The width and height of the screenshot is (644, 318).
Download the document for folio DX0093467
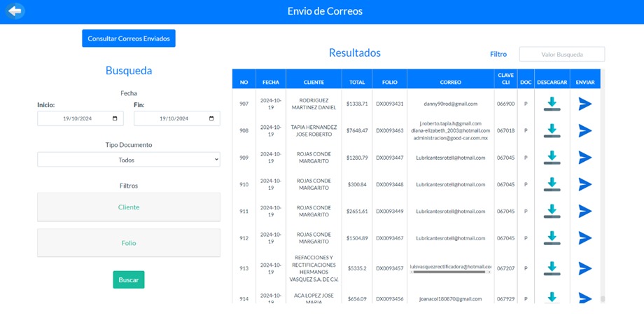click(x=552, y=238)
